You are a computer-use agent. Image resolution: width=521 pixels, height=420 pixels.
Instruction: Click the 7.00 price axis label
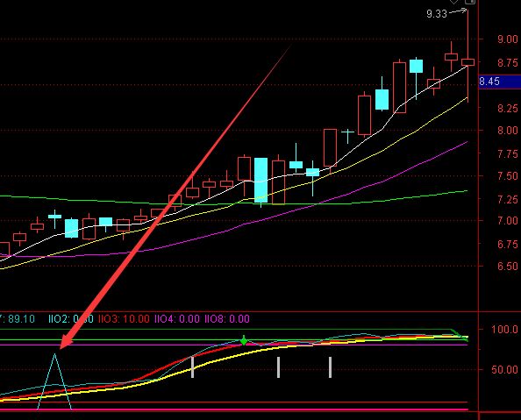pyautogui.click(x=508, y=221)
